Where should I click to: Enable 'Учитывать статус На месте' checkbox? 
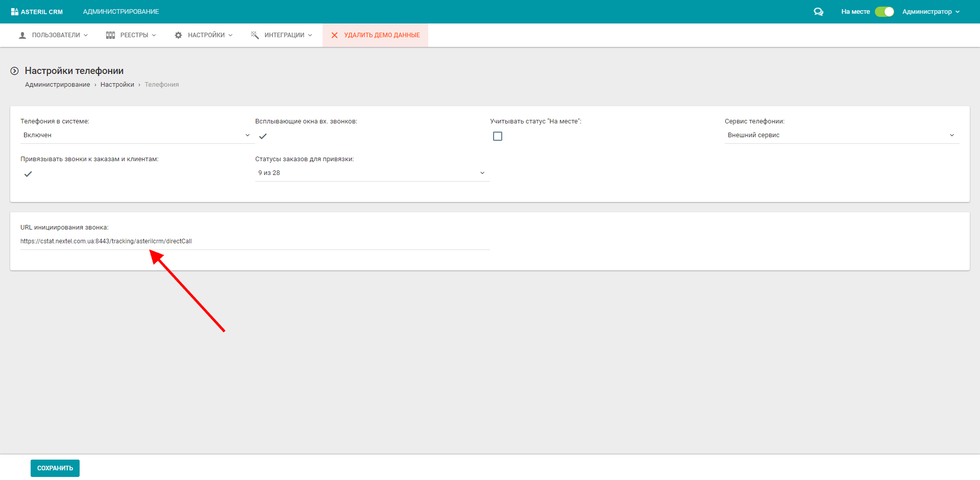pos(498,136)
